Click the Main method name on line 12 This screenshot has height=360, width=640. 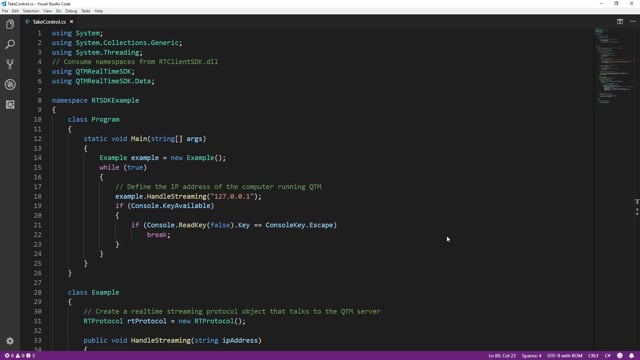coord(139,139)
